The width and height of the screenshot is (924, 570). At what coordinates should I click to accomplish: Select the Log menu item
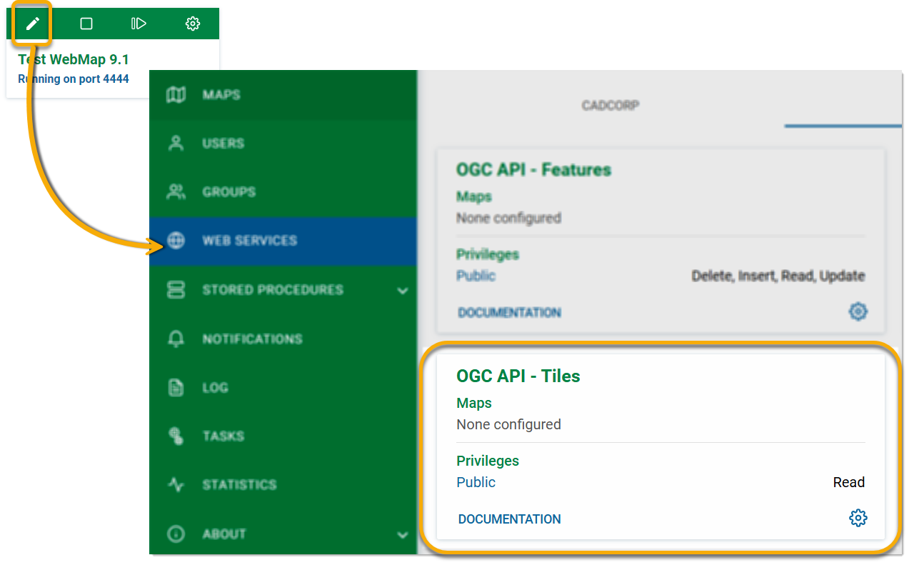tap(215, 388)
